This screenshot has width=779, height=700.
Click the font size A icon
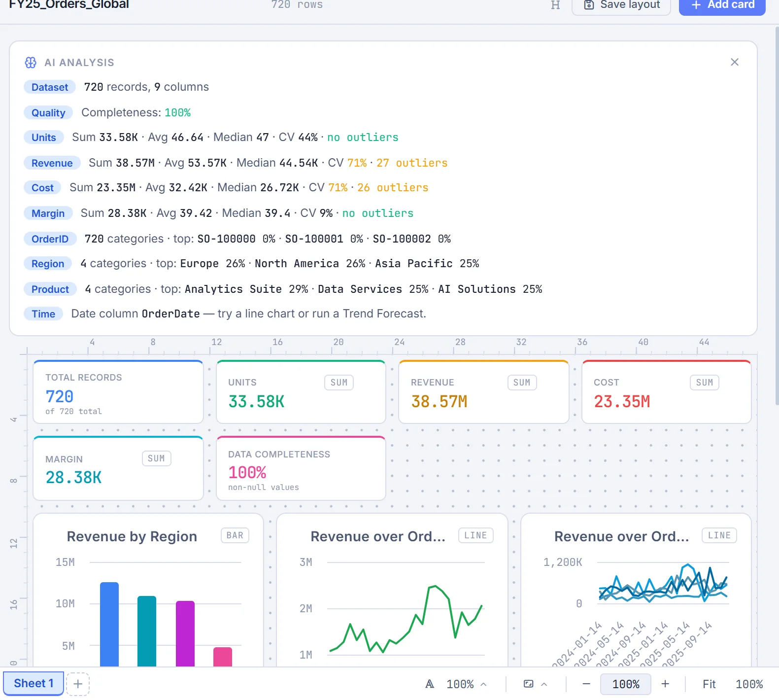point(430,684)
